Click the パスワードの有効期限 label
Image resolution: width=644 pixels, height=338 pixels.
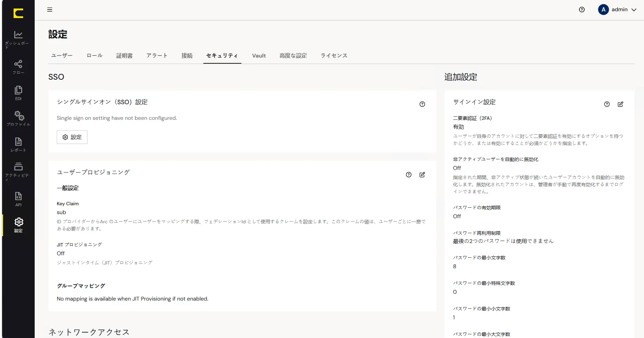click(x=477, y=208)
